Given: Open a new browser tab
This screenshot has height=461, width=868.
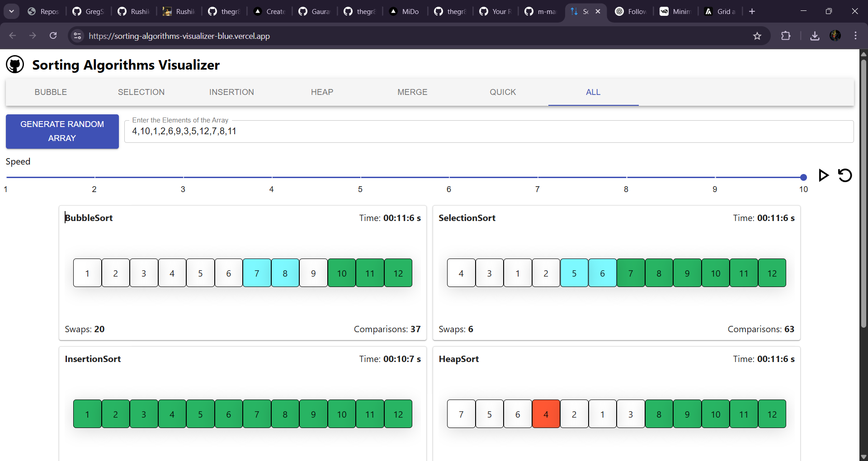Looking at the screenshot, I should (752, 11).
